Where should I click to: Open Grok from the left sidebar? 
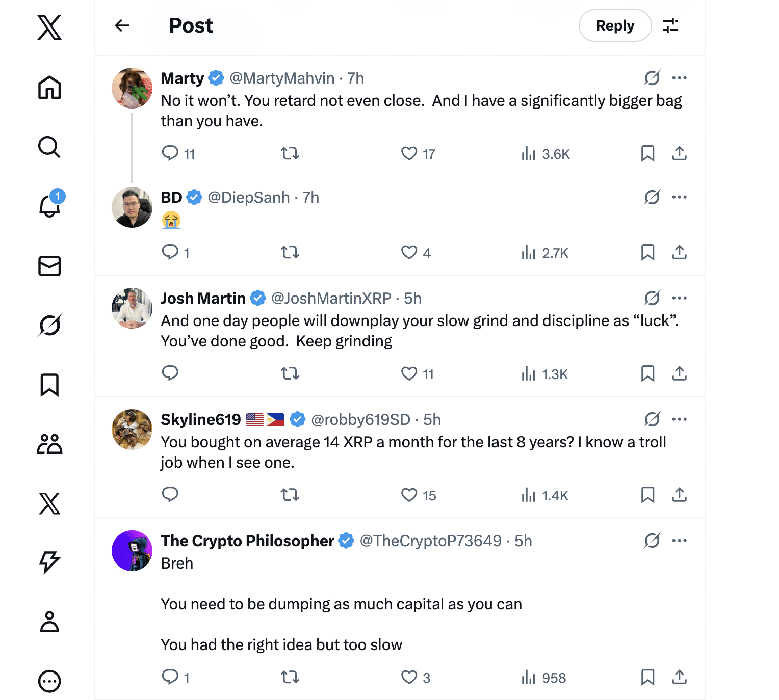coord(49,326)
